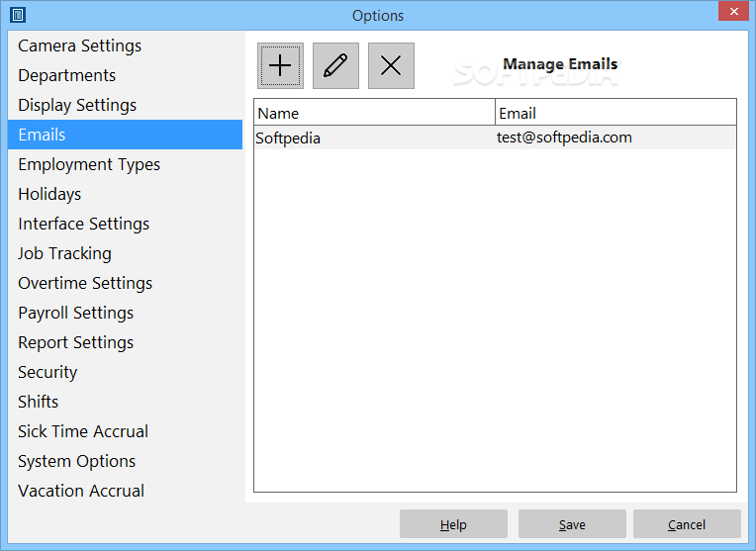Screen dimensions: 756x551
Task: Click the pencil icon to edit email
Action: pyautogui.click(x=335, y=65)
